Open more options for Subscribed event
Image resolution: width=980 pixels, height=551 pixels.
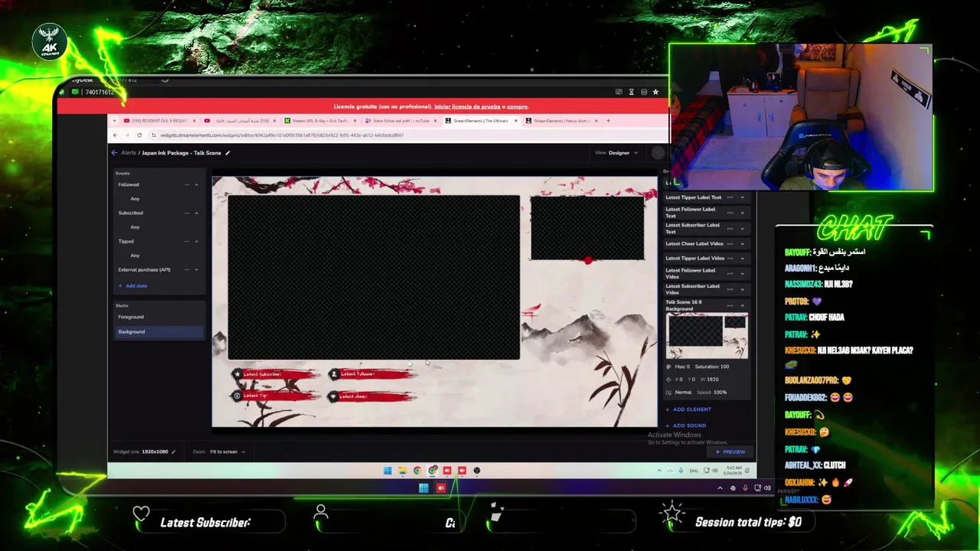click(x=187, y=213)
